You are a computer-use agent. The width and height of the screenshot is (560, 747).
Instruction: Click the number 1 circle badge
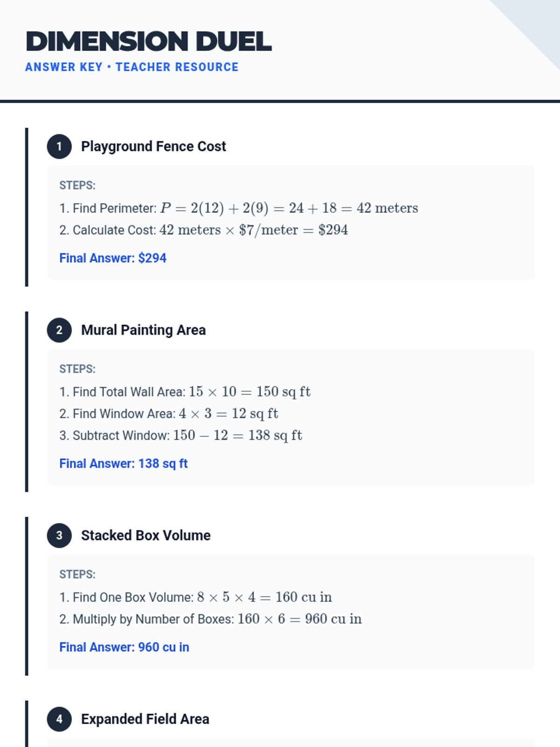click(59, 147)
